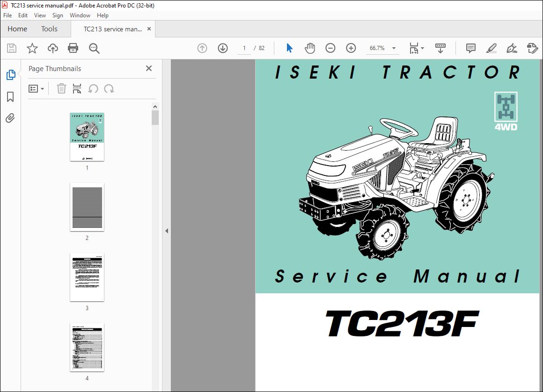This screenshot has width=543, height=392.
Task: Select the TC213 service manual document tab
Action: click(x=112, y=29)
